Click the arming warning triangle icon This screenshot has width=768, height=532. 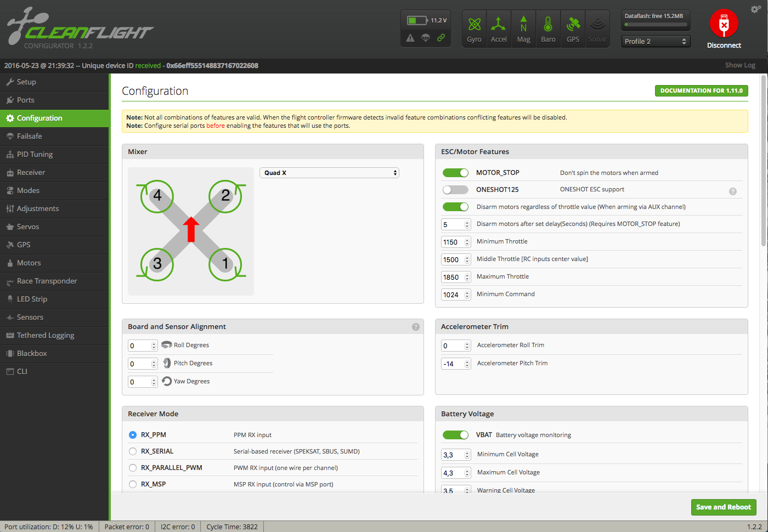[x=410, y=38]
